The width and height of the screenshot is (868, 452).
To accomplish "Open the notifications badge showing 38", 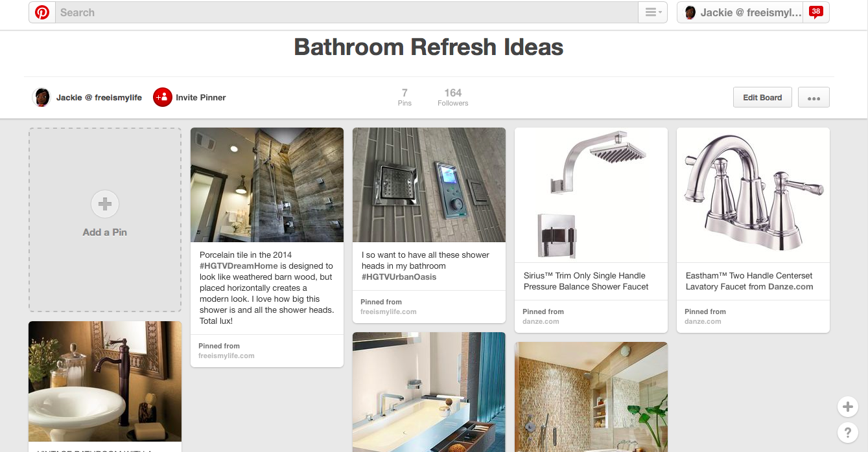I will 816,12.
